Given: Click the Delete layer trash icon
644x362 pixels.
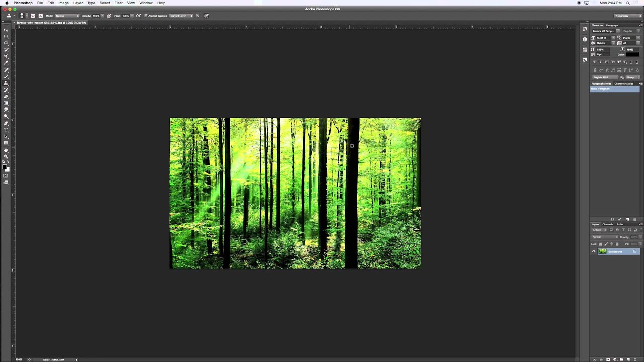Looking at the screenshot, I should pos(635,359).
